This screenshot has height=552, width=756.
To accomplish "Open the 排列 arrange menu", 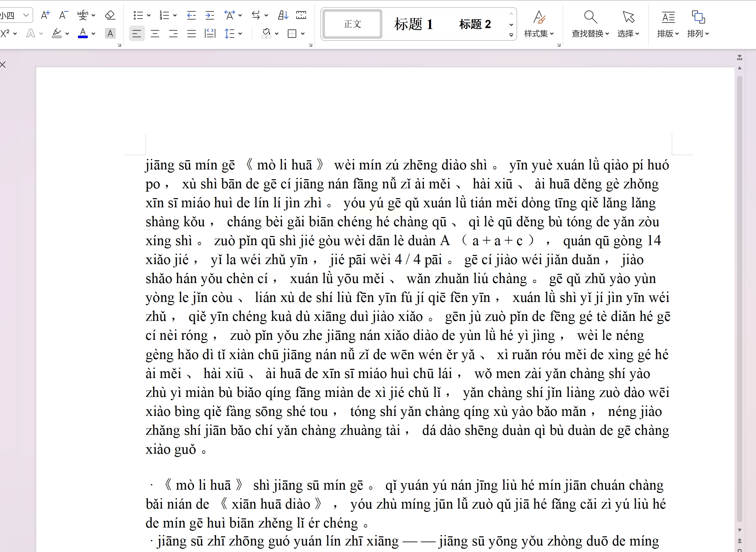I will click(x=698, y=24).
